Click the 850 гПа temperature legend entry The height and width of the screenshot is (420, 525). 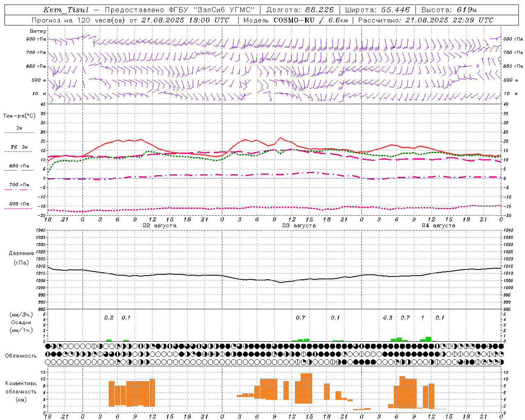(19, 166)
